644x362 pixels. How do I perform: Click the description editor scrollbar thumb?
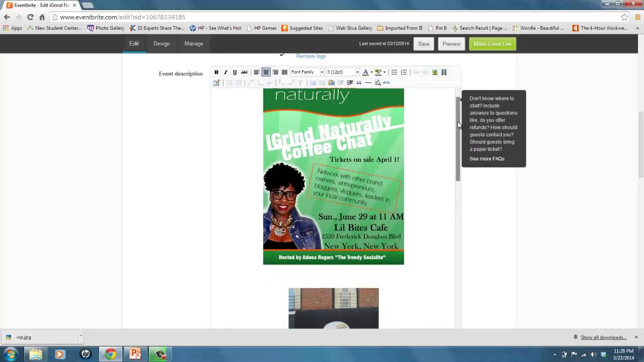tap(458, 138)
